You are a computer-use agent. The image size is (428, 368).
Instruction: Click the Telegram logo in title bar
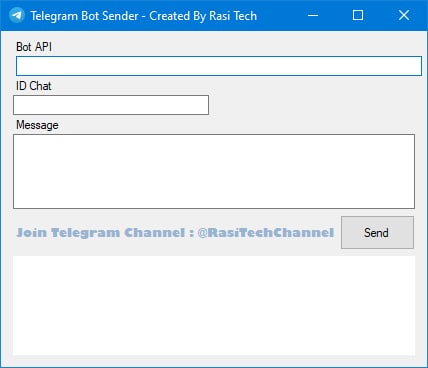coord(17,15)
